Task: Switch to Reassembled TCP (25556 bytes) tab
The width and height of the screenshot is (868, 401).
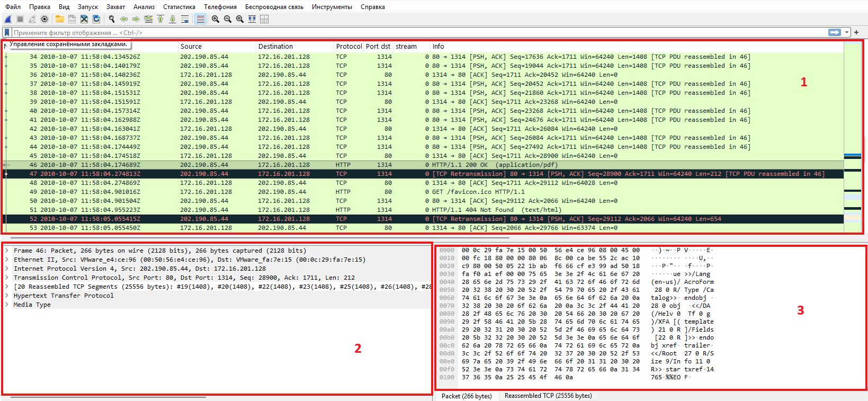Action: (548, 396)
